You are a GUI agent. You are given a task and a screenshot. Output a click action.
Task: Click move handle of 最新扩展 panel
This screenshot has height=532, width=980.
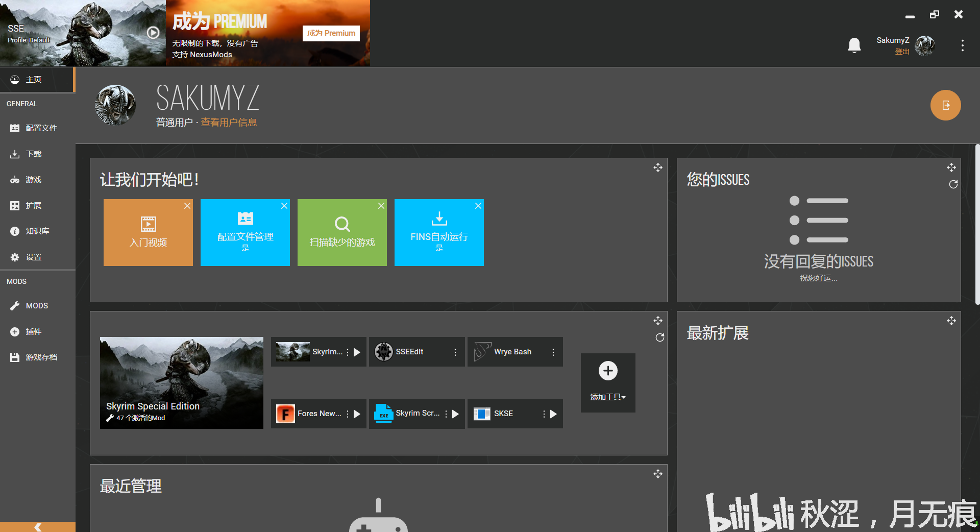coord(951,321)
